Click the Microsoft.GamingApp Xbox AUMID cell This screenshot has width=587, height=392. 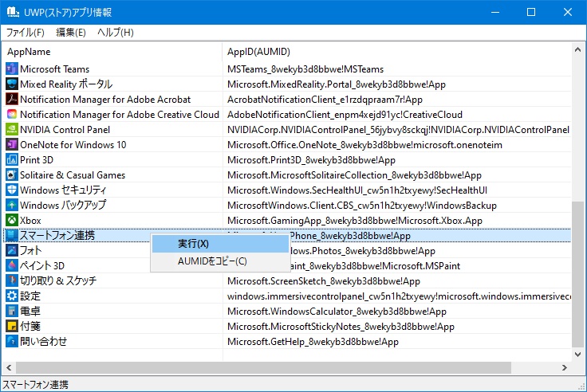pos(355,221)
